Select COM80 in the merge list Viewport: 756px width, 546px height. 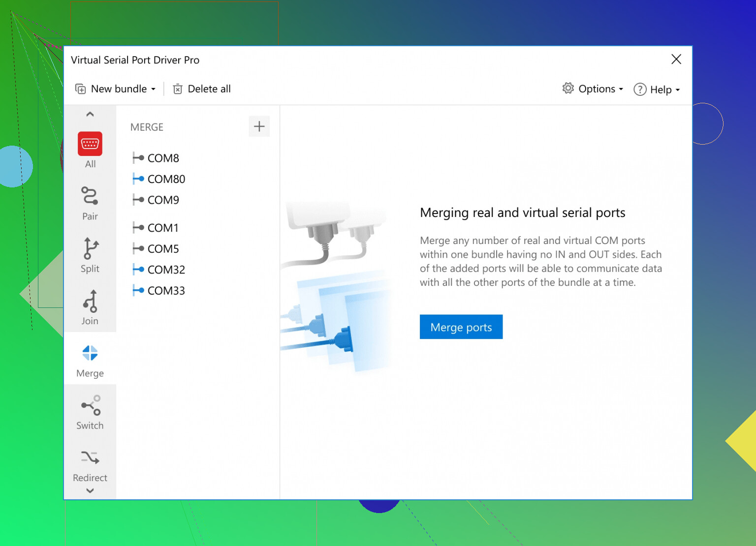[x=166, y=179]
